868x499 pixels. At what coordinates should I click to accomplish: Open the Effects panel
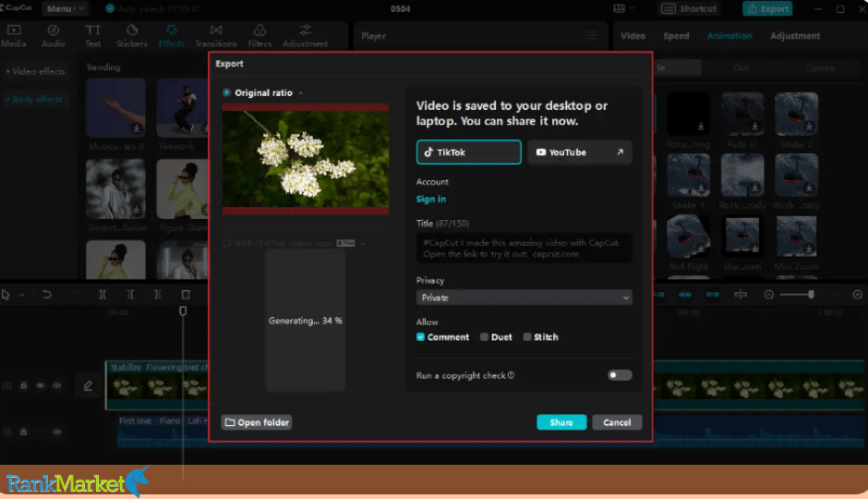172,36
